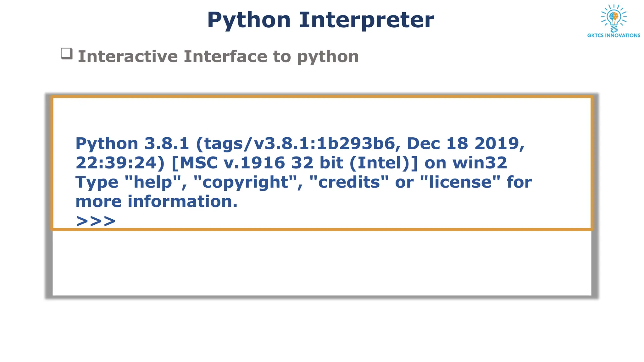The width and height of the screenshot is (644, 362).
Task: Click the 'Python Interpreter' slide title
Action: [x=321, y=20]
